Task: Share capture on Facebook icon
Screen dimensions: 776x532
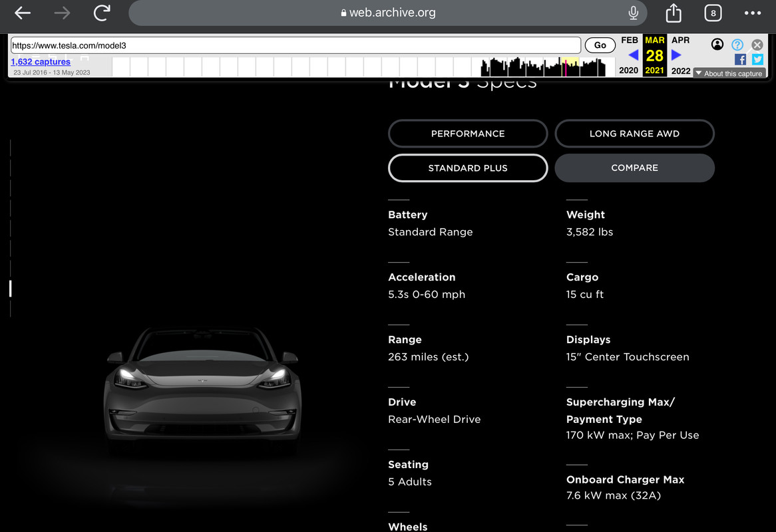Action: (740, 60)
